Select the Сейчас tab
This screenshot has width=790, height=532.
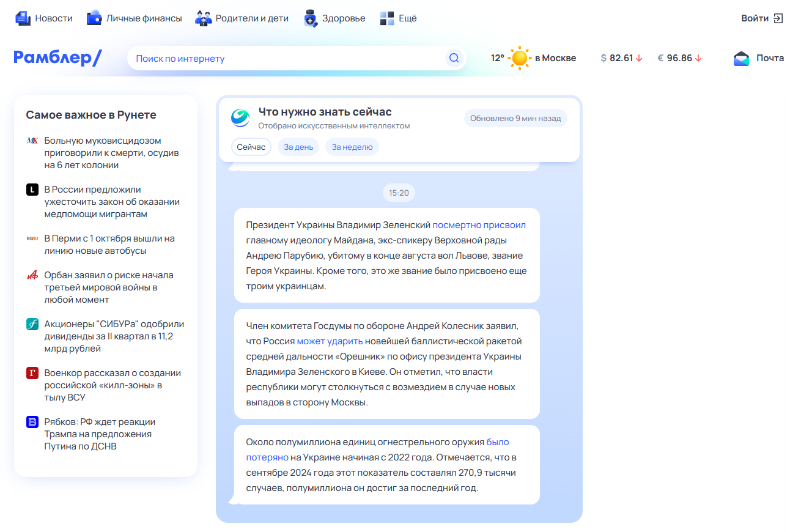pyautogui.click(x=251, y=147)
